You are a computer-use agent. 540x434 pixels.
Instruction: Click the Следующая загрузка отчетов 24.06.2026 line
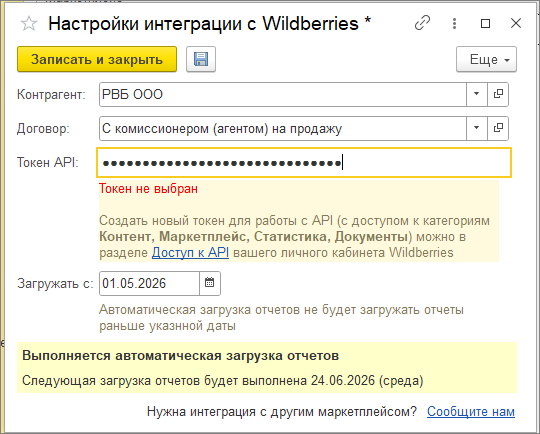point(222,381)
